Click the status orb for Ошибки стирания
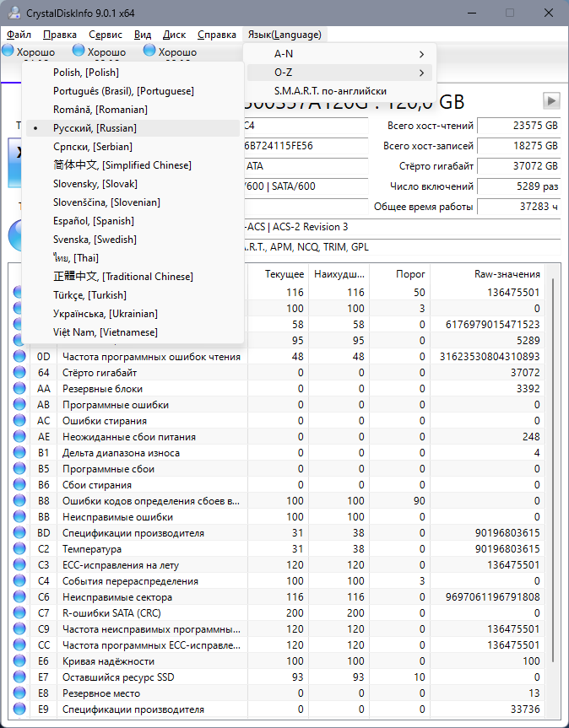Screen dimensions: 569x728 tap(19, 420)
